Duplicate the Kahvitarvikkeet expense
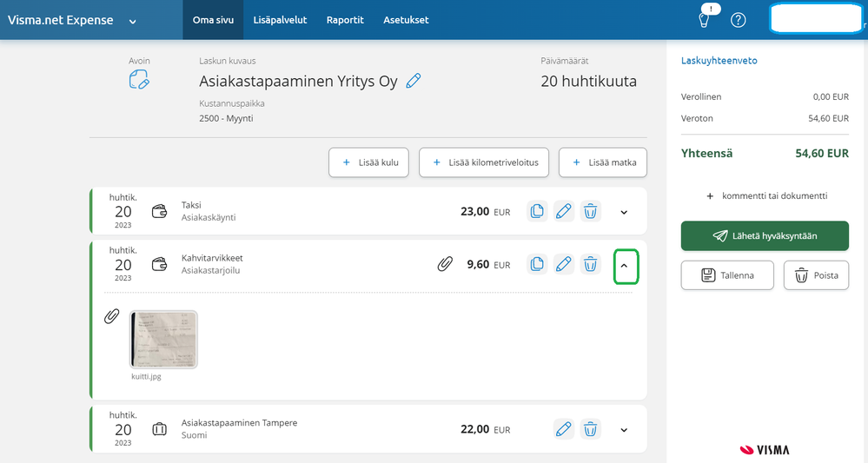Viewport: 868px width, 463px height. point(537,264)
